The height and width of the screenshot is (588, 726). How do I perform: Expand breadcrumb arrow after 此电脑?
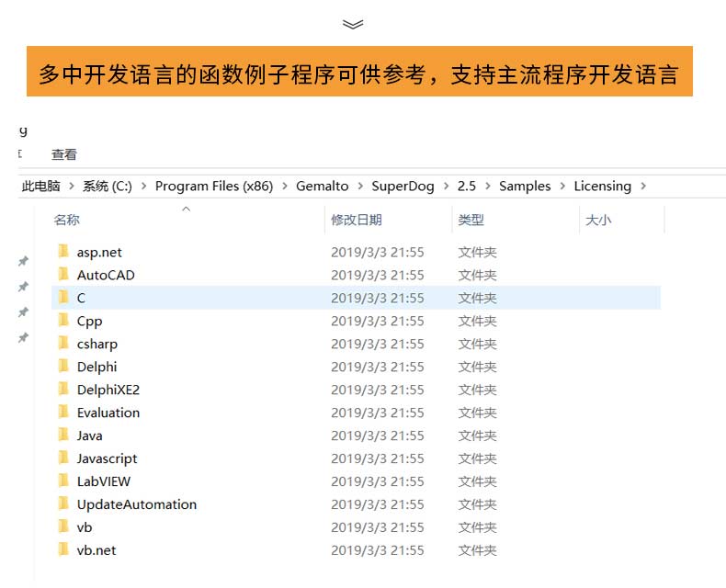tap(72, 187)
